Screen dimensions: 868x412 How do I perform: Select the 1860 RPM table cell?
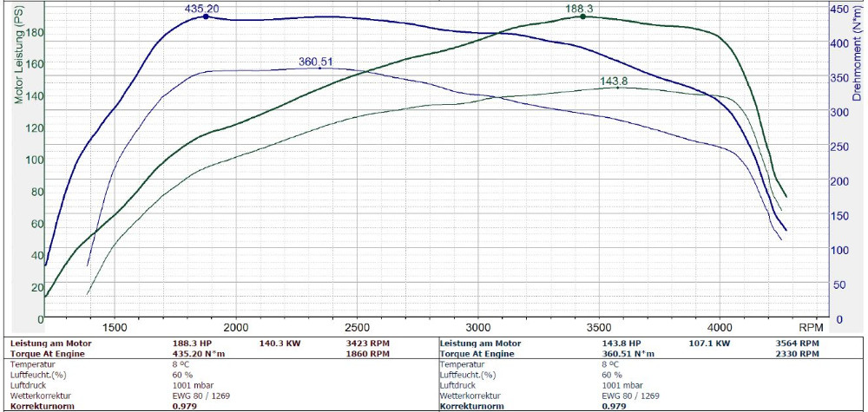point(363,354)
